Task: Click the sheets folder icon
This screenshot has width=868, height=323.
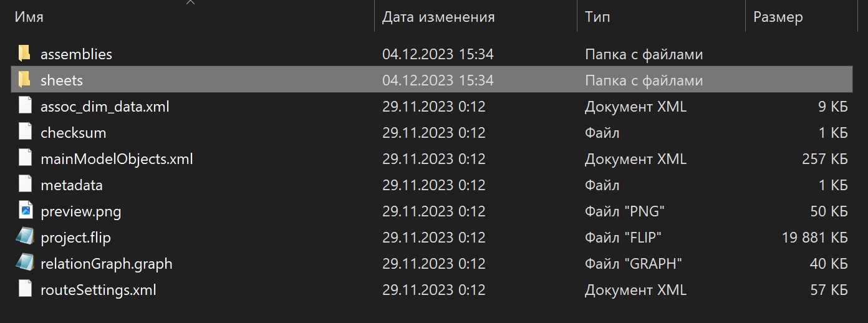Action: pos(24,80)
